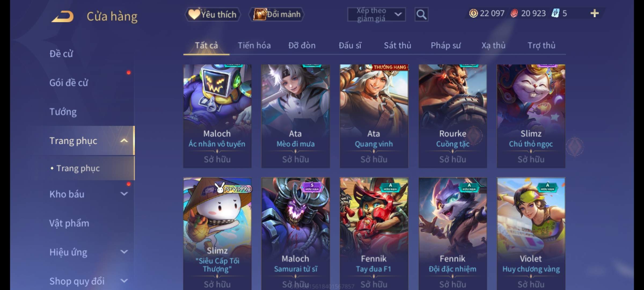Switch to the Pháp sư tab
The height and width of the screenshot is (290, 644).
coord(445,45)
